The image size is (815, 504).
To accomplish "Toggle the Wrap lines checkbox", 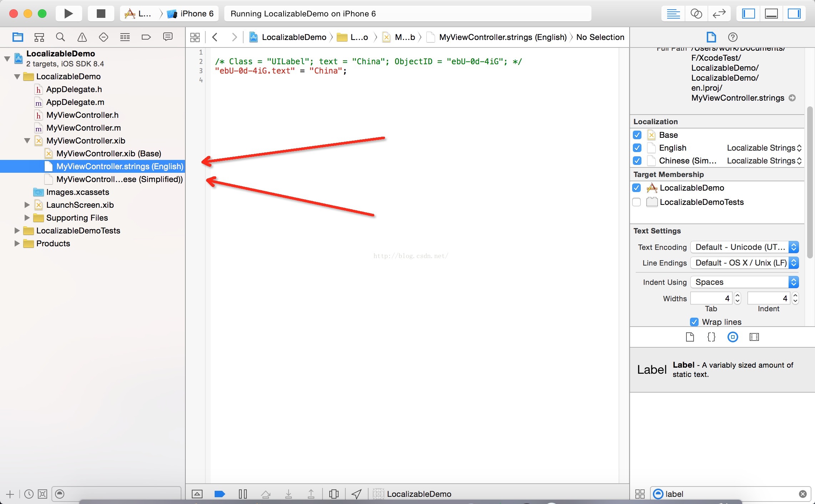I will [x=694, y=322].
